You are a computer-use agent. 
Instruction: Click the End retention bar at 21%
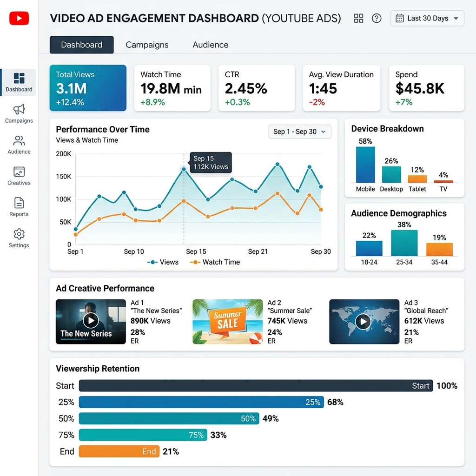pos(119,451)
